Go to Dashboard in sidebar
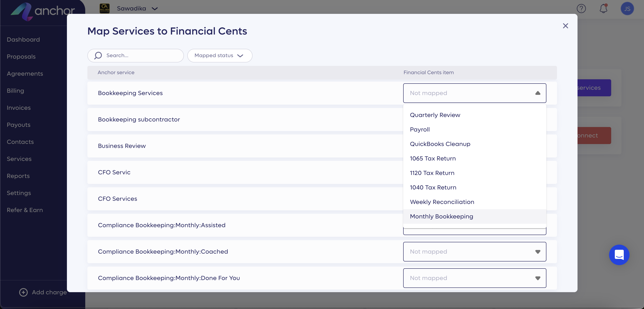Screen dimensions: 644x309 pyautogui.click(x=23, y=39)
